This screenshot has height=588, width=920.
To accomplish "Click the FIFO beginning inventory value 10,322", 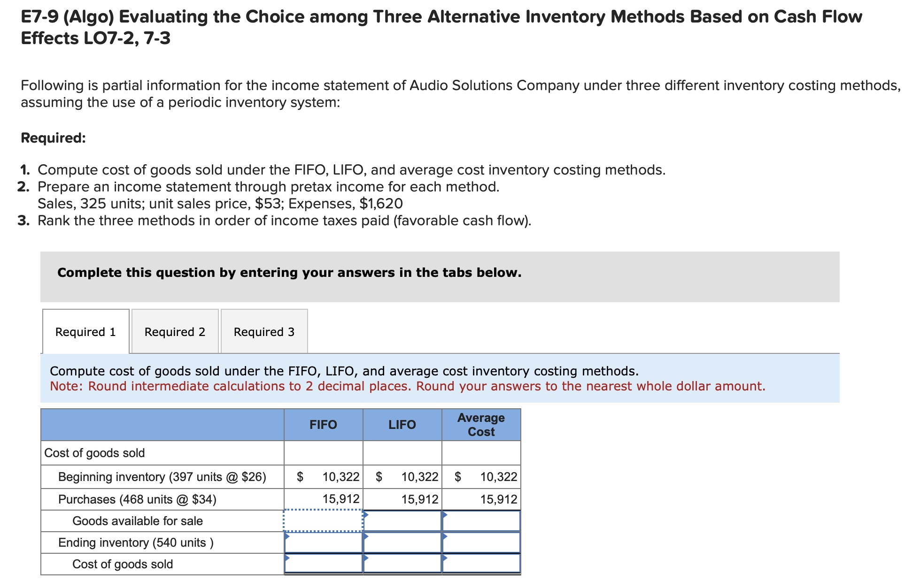I will click(x=340, y=477).
